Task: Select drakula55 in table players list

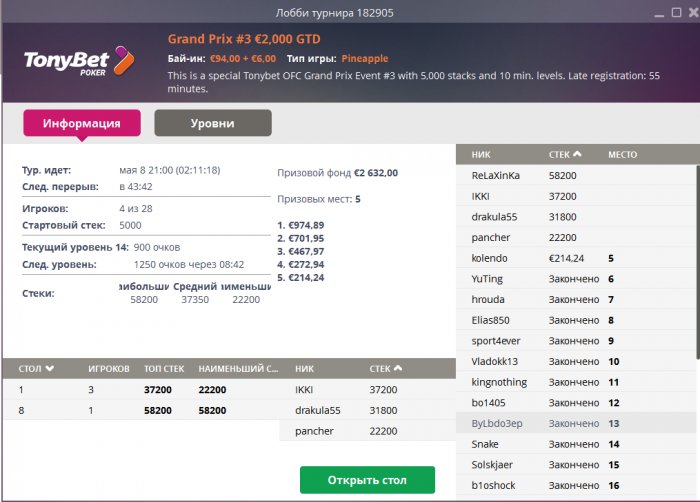Action: coord(318,410)
